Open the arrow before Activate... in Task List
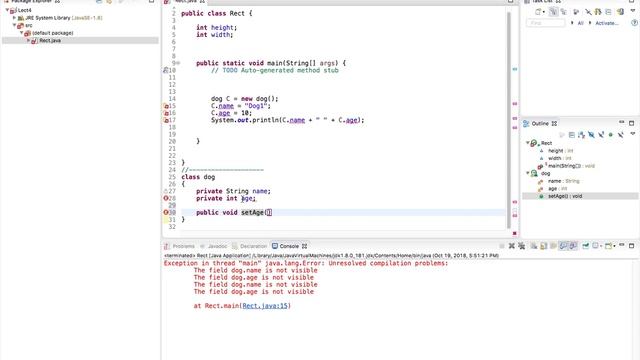Viewport: 640px width, 360px height. (590, 23)
